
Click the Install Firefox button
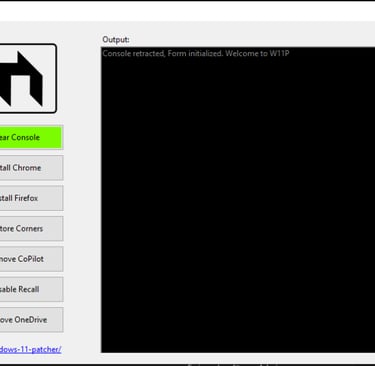coord(31,198)
